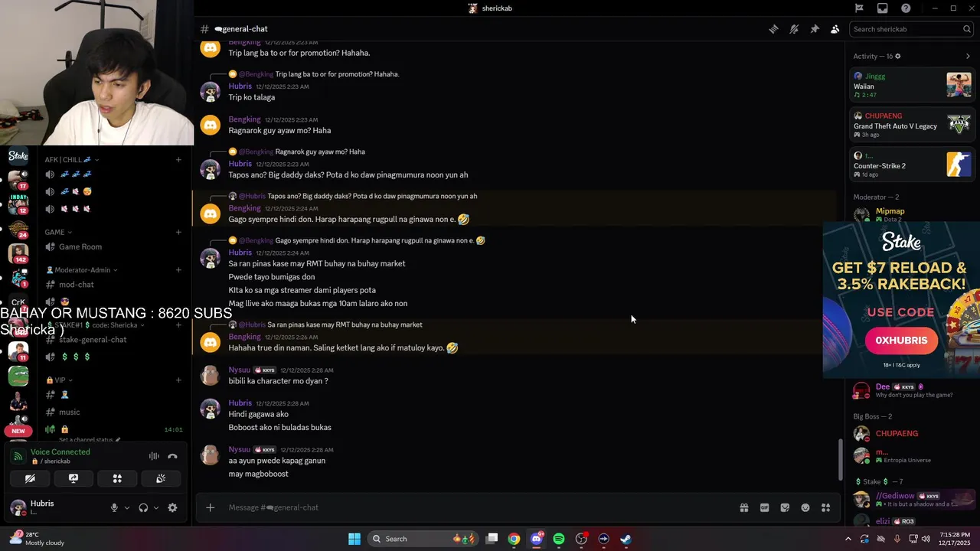This screenshot has height=551, width=980.
Task: Open Windows Start menu
Action: click(354, 539)
